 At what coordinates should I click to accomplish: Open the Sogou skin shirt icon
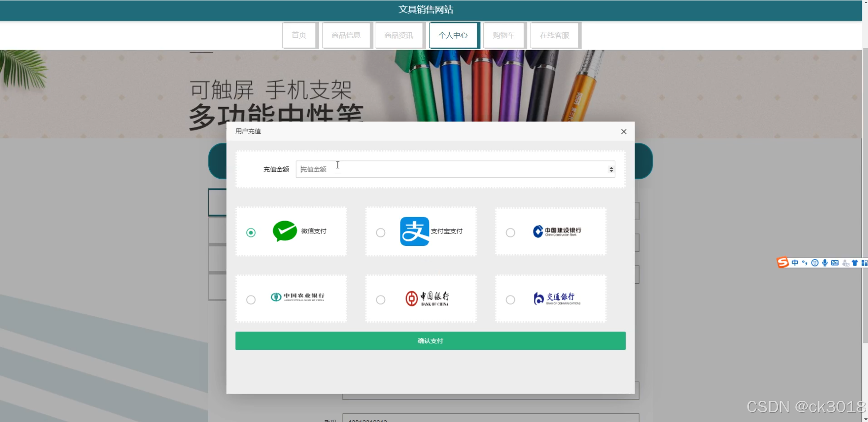click(x=855, y=263)
